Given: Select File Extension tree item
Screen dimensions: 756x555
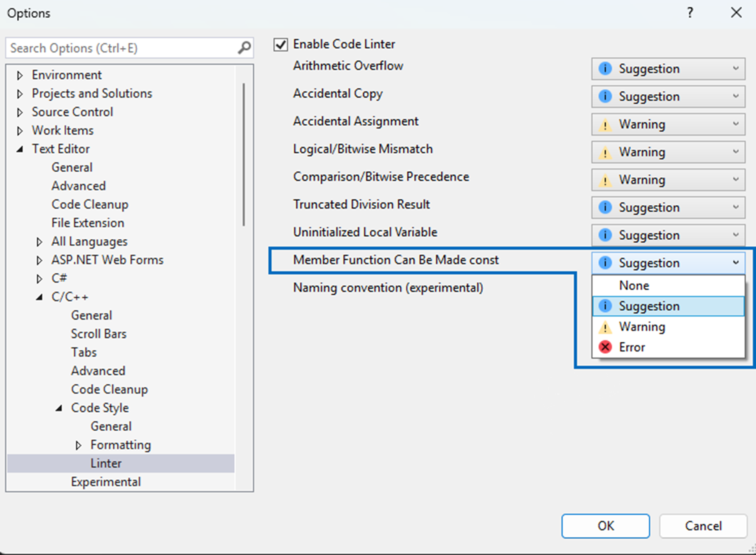Looking at the screenshot, I should point(88,223).
